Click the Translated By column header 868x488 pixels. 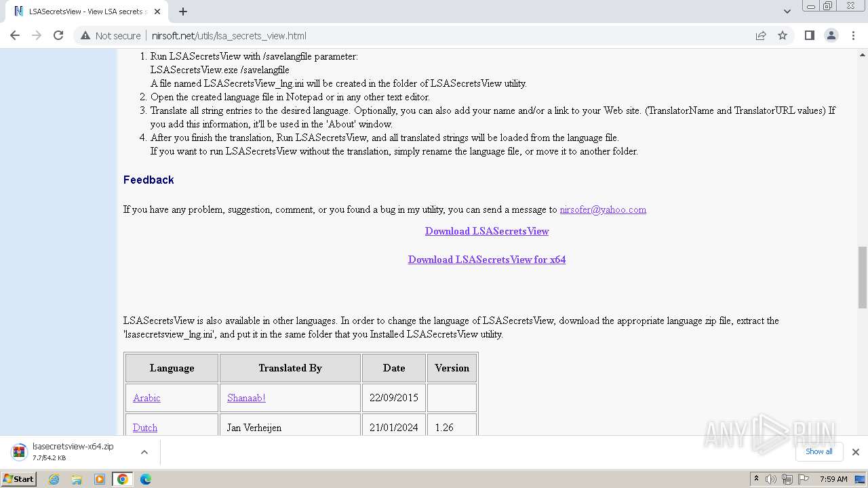pyautogui.click(x=290, y=368)
